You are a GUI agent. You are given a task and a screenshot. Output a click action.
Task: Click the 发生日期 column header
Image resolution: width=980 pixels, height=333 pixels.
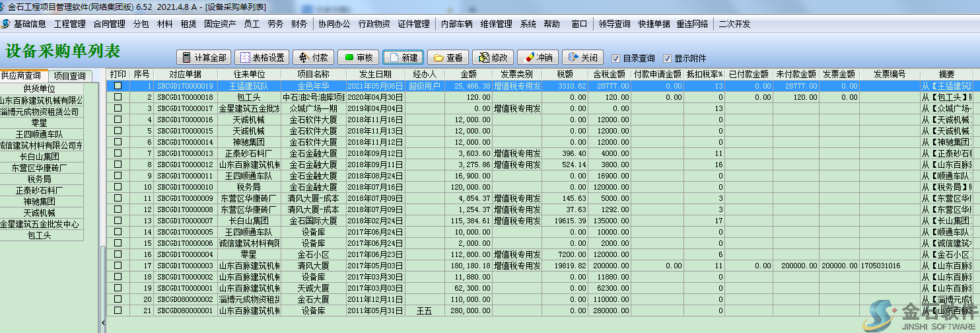(x=374, y=75)
